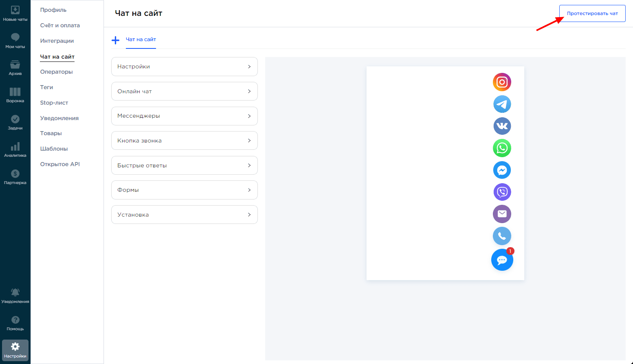Click the Facebook Messenger icon
Viewport: 633px width, 364px height.
(x=502, y=170)
